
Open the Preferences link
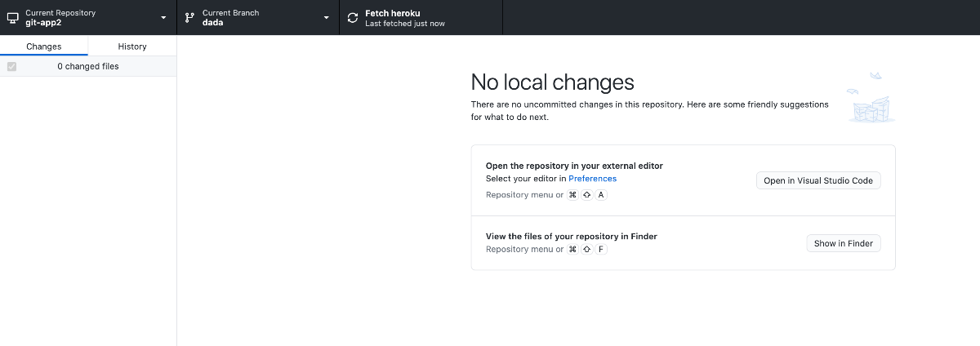point(593,179)
